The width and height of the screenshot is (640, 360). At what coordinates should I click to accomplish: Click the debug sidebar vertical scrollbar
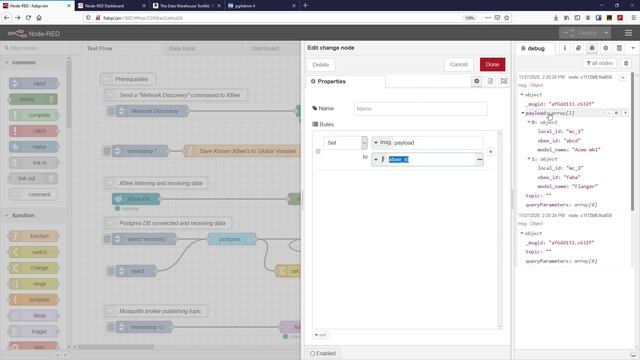coord(633,141)
